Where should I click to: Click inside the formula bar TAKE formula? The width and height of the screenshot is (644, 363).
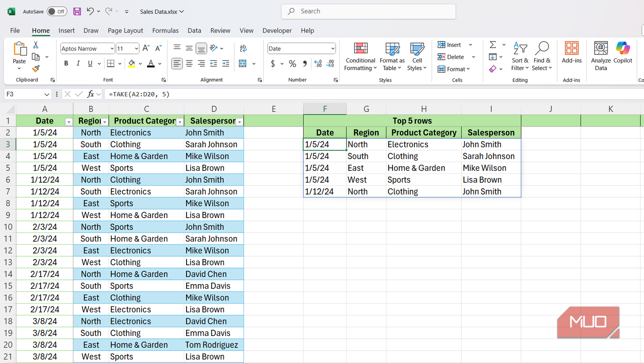pos(139,94)
